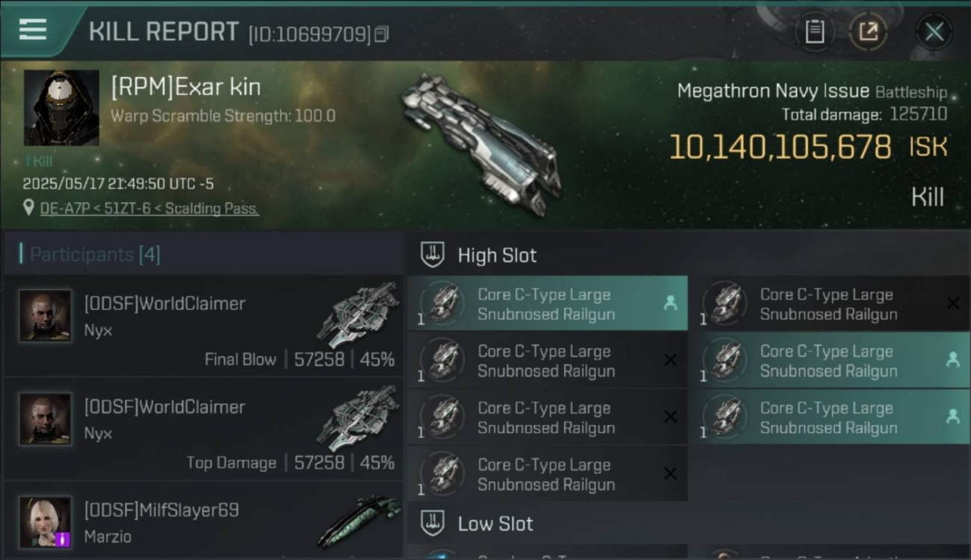Image resolution: width=971 pixels, height=560 pixels.
Task: Select the Low Slot section header
Action: (495, 524)
